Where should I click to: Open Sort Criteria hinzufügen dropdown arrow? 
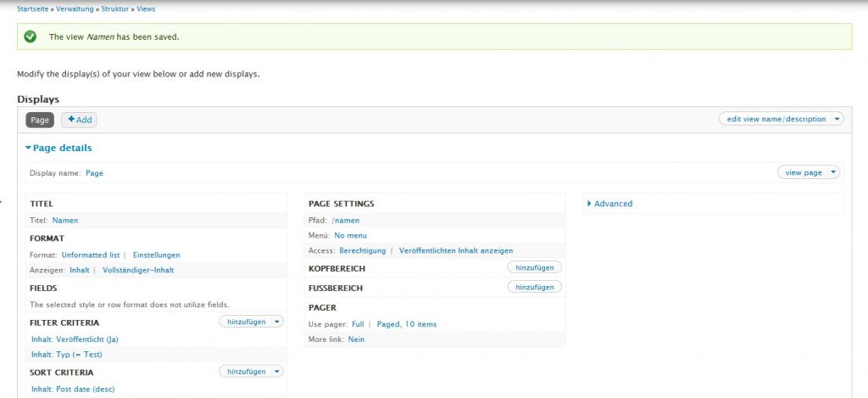pos(277,372)
